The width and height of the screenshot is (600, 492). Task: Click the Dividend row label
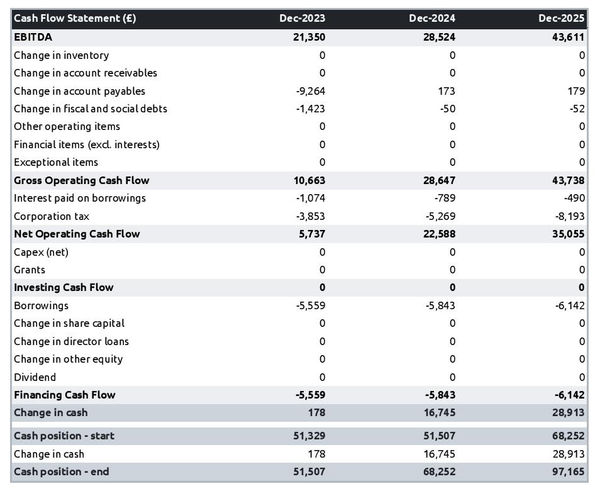(x=36, y=377)
